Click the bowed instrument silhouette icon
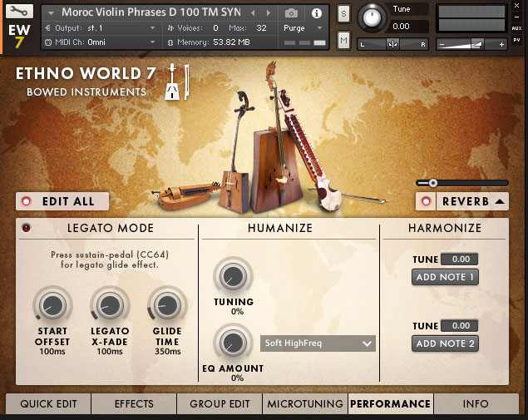 (x=177, y=82)
